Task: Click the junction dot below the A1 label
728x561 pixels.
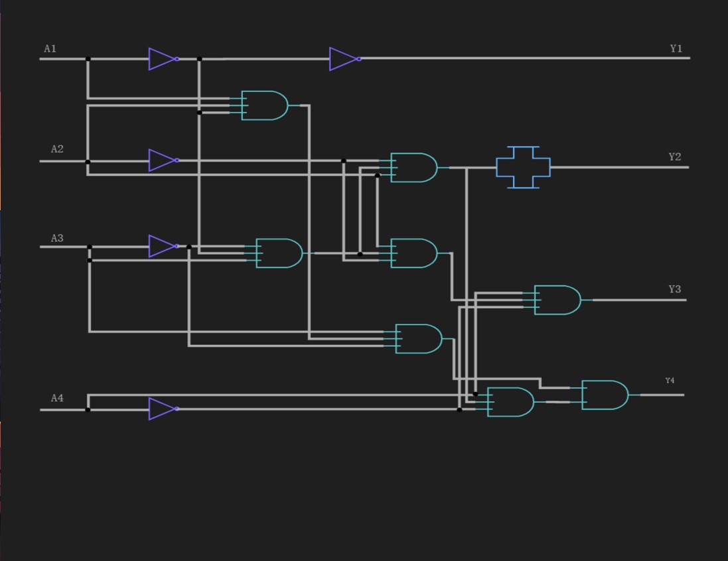Action: pyautogui.click(x=88, y=58)
